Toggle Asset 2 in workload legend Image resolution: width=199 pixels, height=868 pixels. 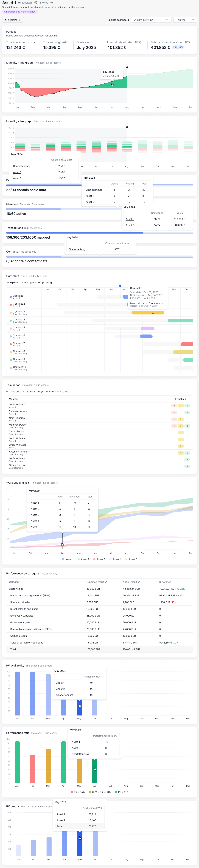pos(84,559)
